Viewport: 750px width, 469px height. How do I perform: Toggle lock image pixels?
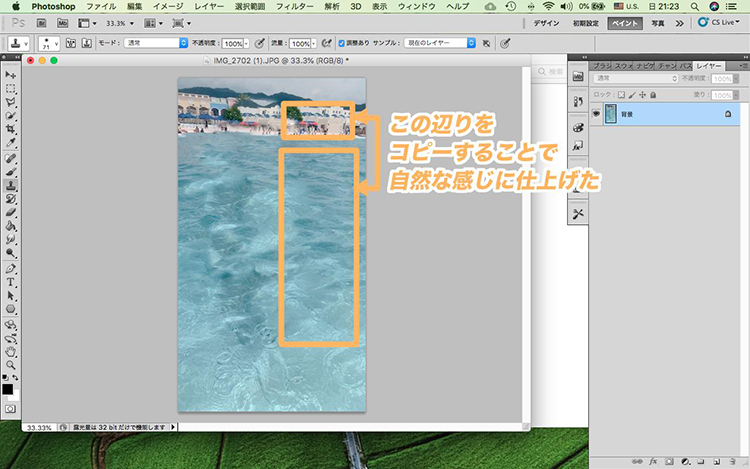[632, 95]
